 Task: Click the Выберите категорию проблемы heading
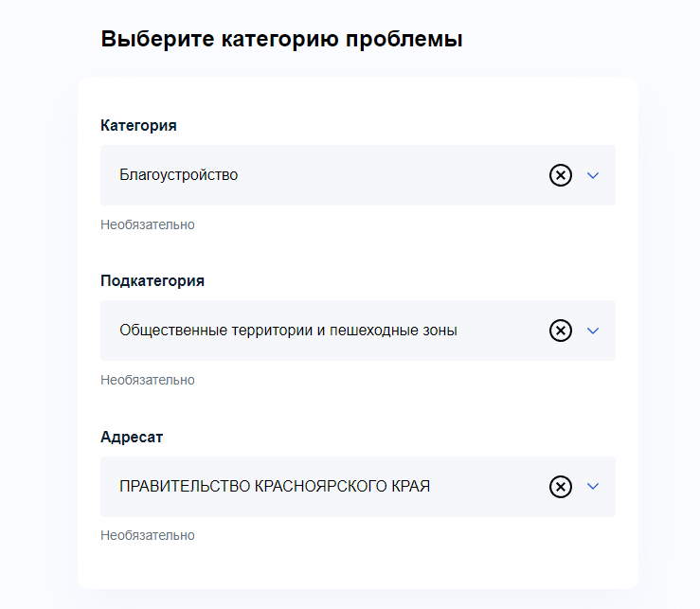281,39
